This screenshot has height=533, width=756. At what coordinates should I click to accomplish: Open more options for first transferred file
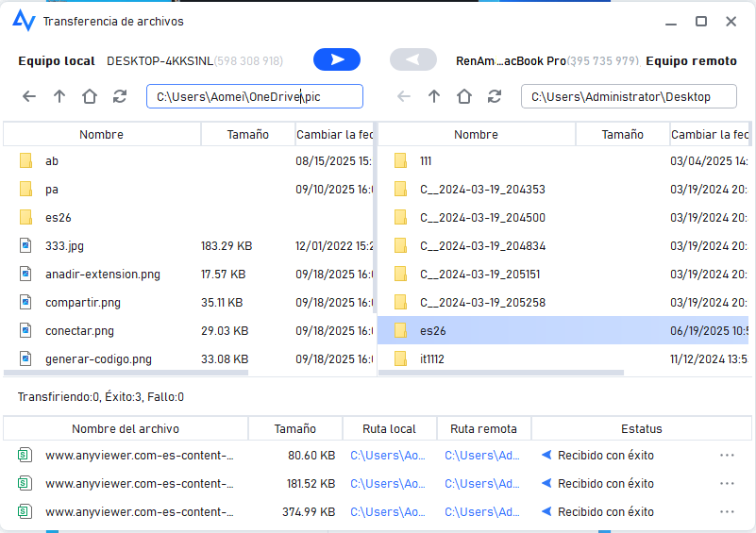727,456
